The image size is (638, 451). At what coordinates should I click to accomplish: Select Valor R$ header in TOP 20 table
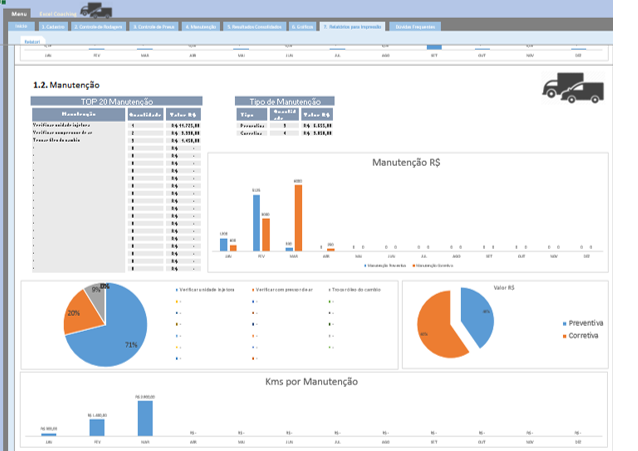(x=183, y=114)
